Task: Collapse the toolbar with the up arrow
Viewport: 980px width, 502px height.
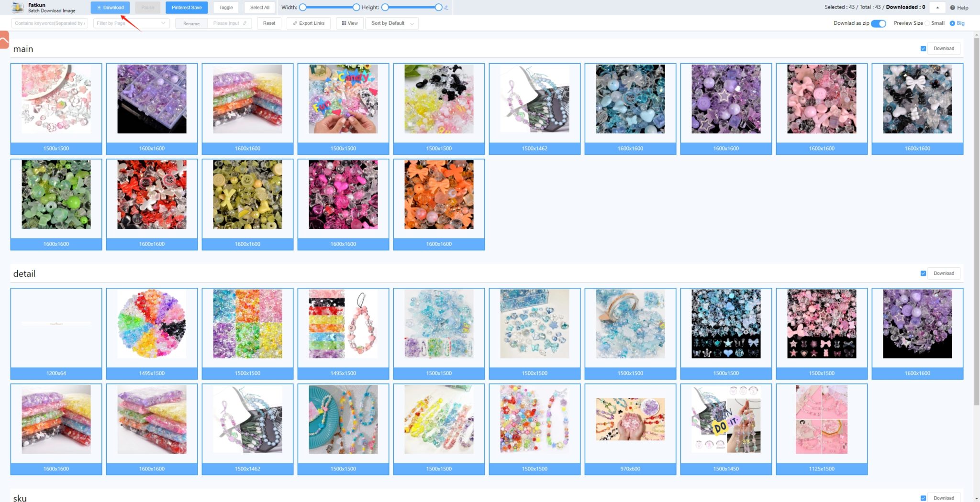Action: (x=936, y=7)
